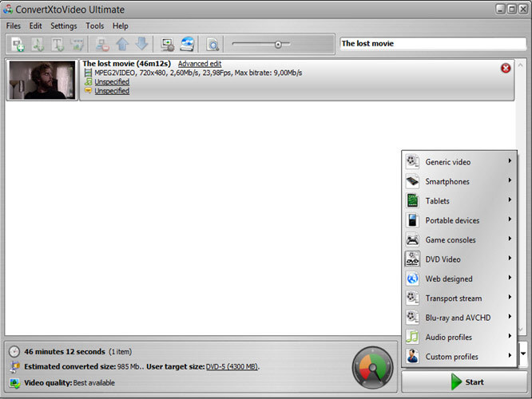Expand the Game consoles submenu
This screenshot has height=399, width=532.
459,239
